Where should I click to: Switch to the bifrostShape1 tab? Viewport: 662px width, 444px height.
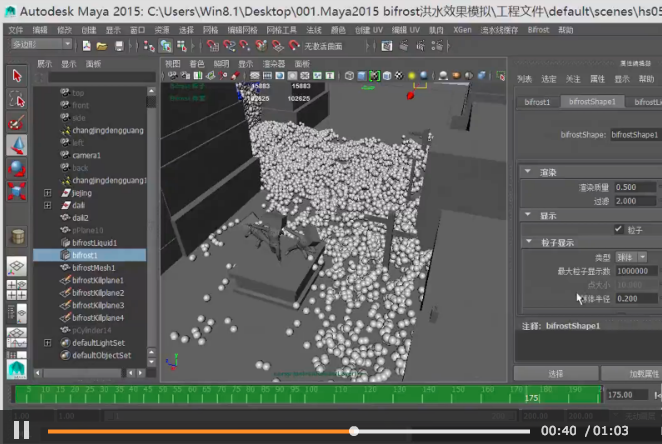[592, 102]
